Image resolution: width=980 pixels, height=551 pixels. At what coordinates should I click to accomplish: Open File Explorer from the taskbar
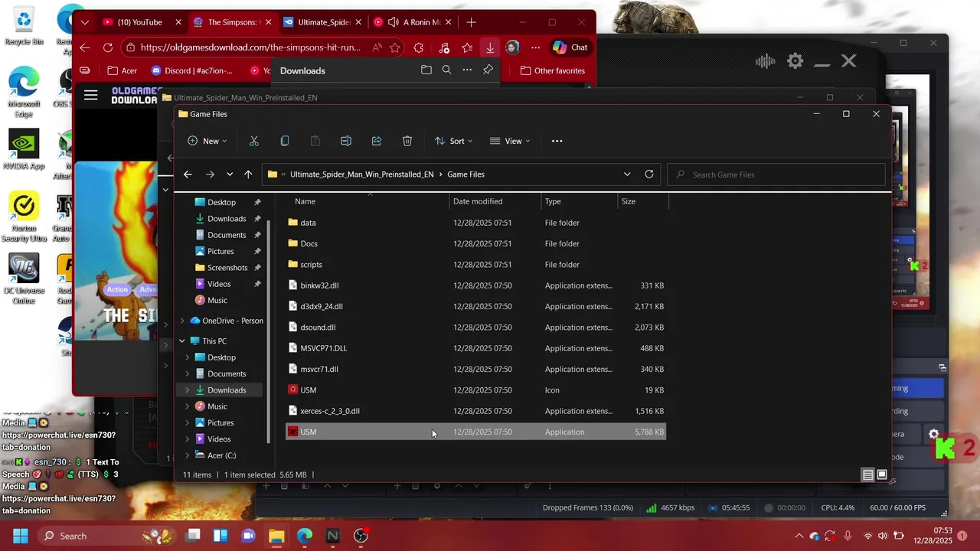pyautogui.click(x=276, y=536)
